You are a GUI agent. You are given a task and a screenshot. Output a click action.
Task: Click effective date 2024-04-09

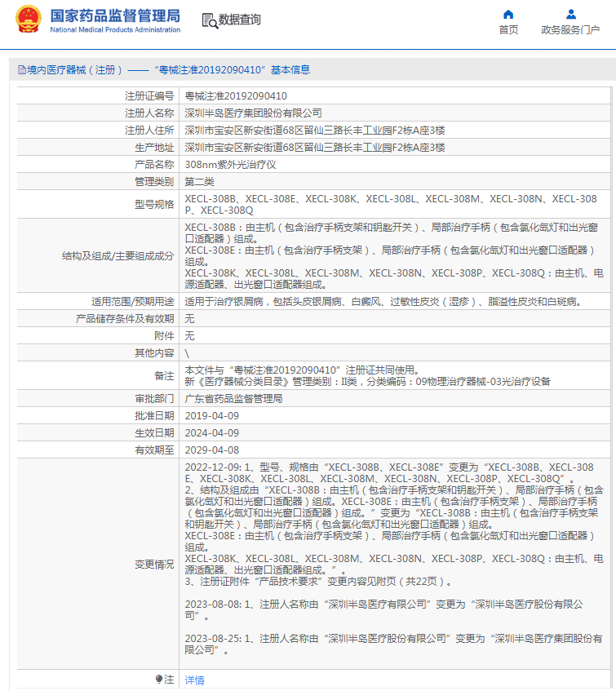[212, 433]
